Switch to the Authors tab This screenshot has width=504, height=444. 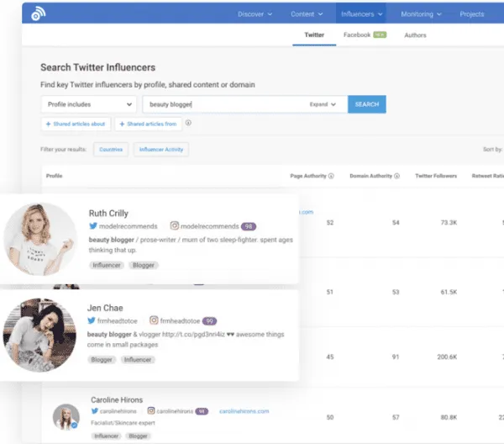coord(415,35)
